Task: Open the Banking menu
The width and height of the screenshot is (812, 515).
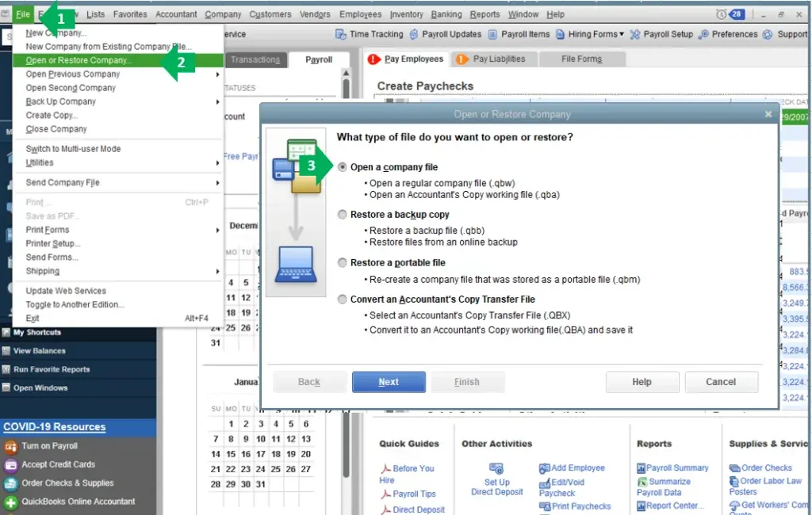Action: [446, 14]
